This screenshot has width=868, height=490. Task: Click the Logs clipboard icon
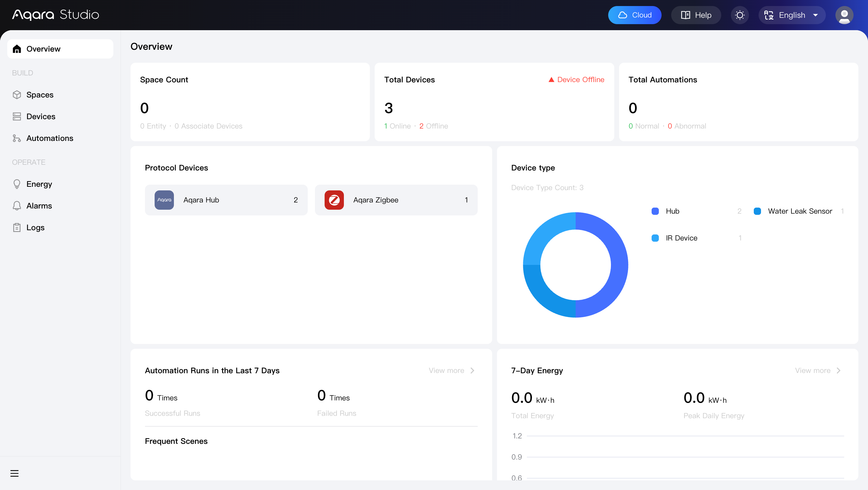coord(17,227)
